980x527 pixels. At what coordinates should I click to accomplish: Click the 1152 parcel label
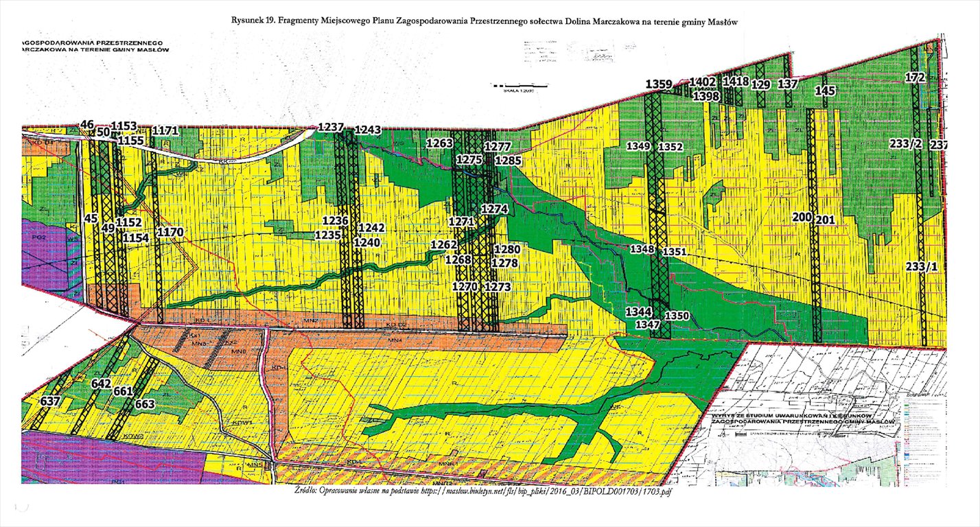[128, 222]
